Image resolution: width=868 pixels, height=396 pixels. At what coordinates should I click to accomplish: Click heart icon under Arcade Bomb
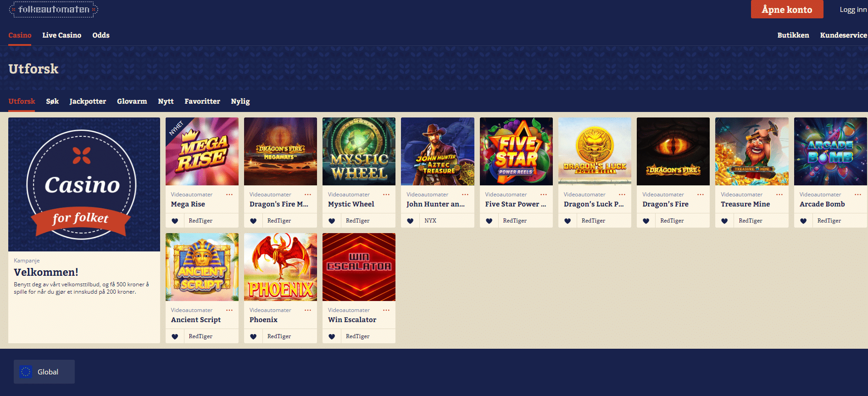[x=803, y=221]
